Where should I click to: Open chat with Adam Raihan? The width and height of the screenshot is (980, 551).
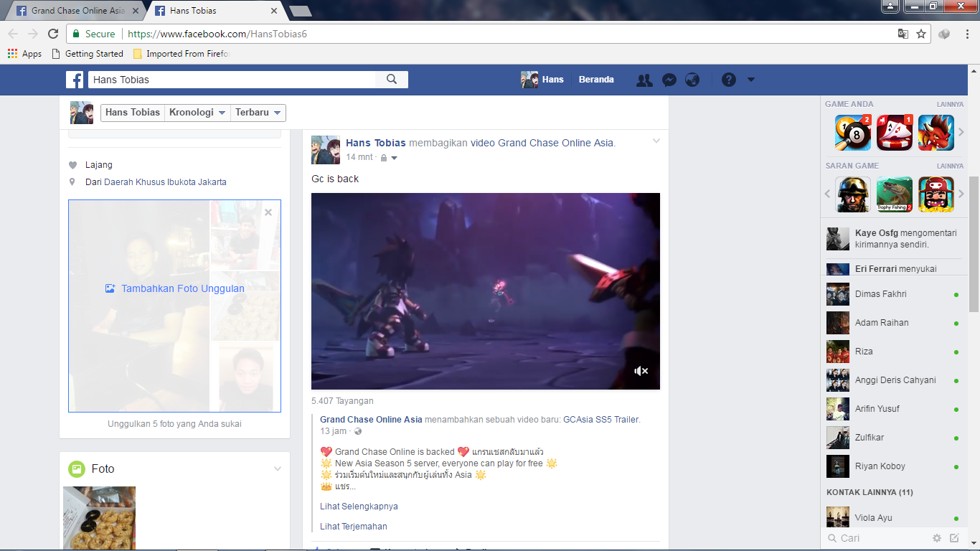tap(893, 323)
